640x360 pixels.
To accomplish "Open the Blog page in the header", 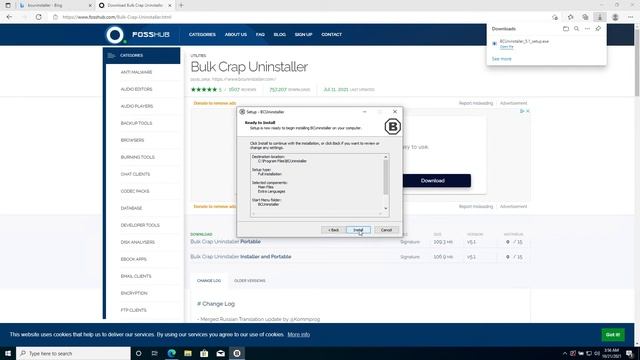I will tap(280, 35).
